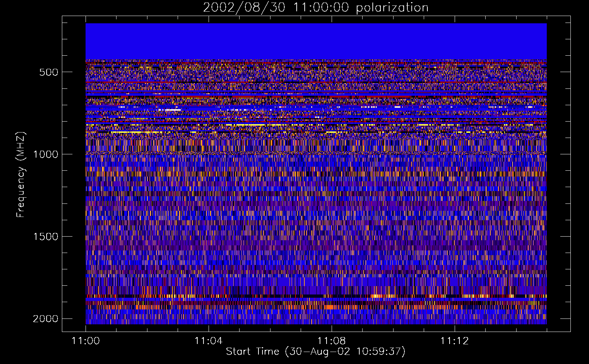This screenshot has width=589, height=364.
Task: Click the solid blue band atop spectrogram
Action: tap(316, 41)
